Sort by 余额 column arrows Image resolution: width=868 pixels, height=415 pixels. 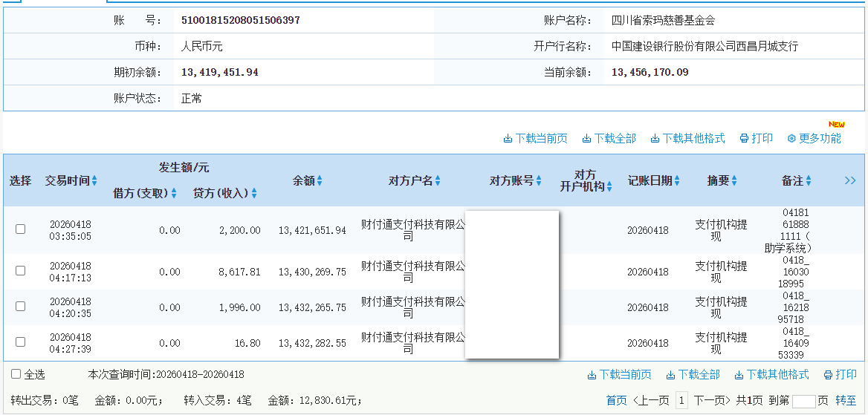pyautogui.click(x=320, y=180)
